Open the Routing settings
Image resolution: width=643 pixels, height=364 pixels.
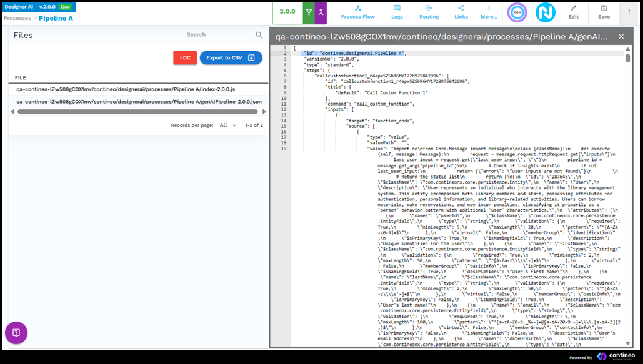tap(429, 12)
